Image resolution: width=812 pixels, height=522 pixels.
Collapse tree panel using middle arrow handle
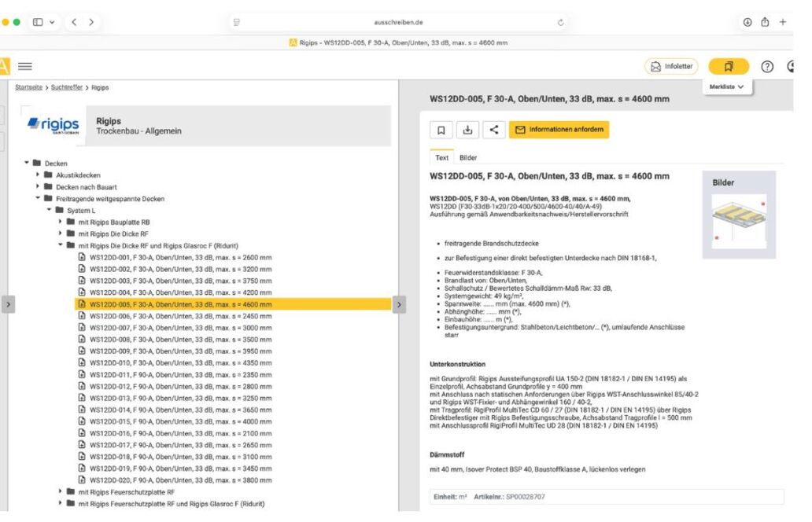coord(399,305)
